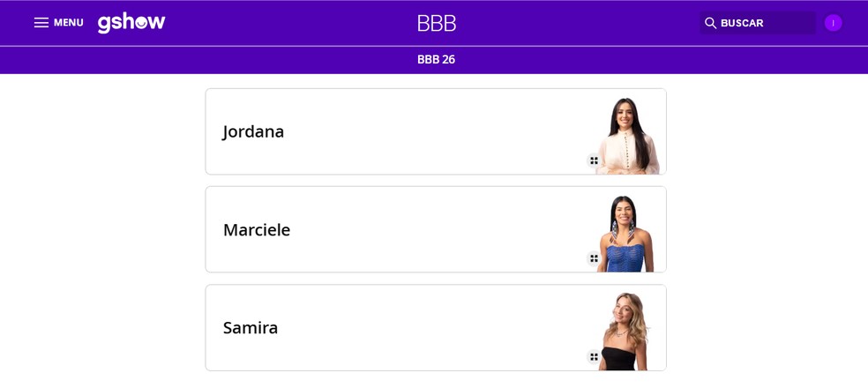Select the Jordana name text
Screen dimensions: 868x388
coord(253,131)
